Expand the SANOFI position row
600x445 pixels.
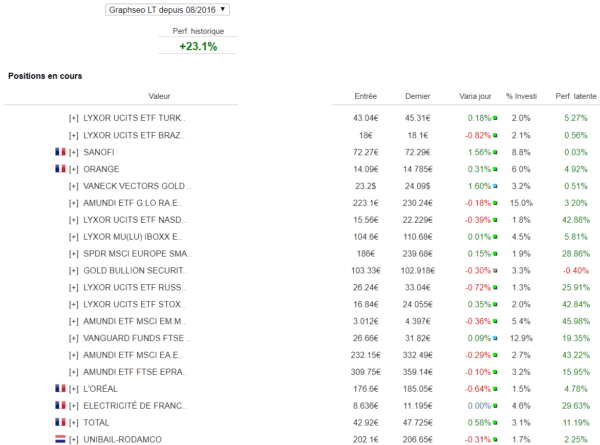(73, 152)
